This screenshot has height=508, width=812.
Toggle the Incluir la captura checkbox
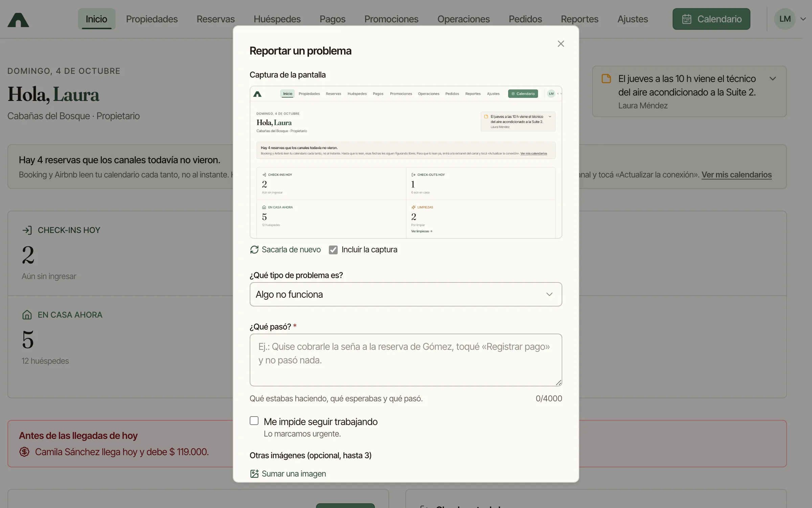(333, 250)
